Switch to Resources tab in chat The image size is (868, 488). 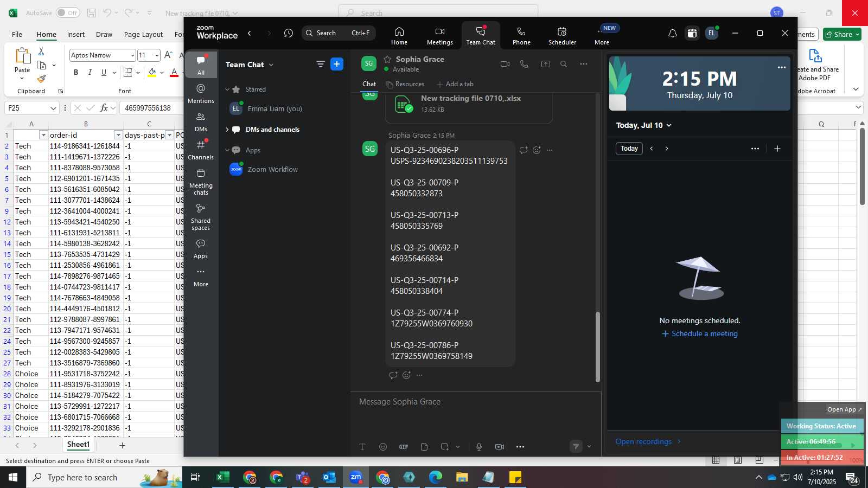(405, 84)
